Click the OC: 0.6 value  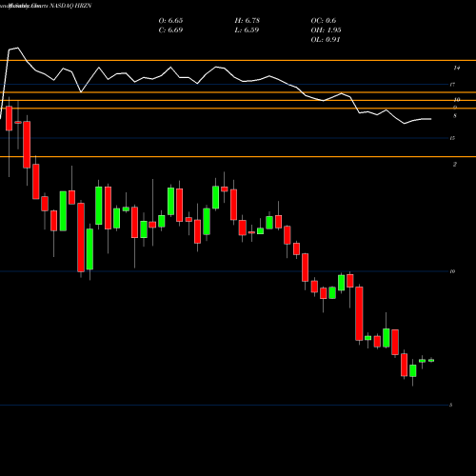coord(324,21)
